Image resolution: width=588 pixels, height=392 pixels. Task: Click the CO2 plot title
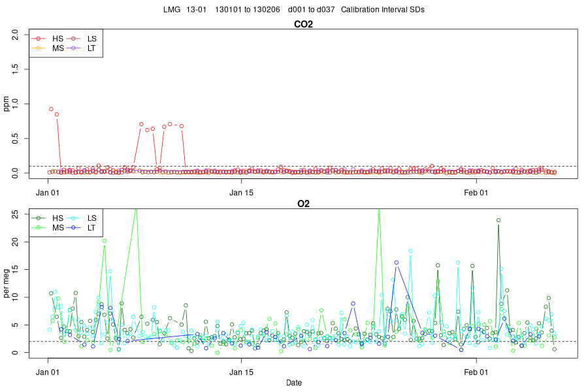click(x=303, y=24)
